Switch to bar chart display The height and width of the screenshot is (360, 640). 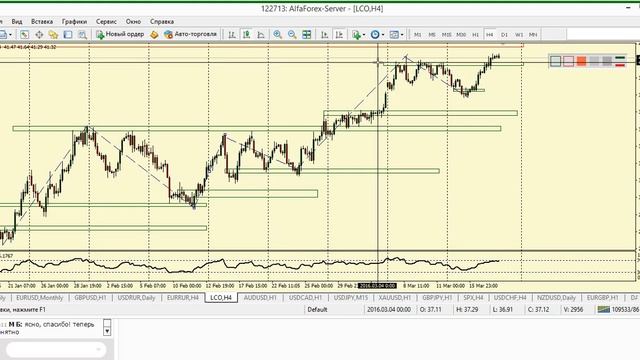(232, 35)
